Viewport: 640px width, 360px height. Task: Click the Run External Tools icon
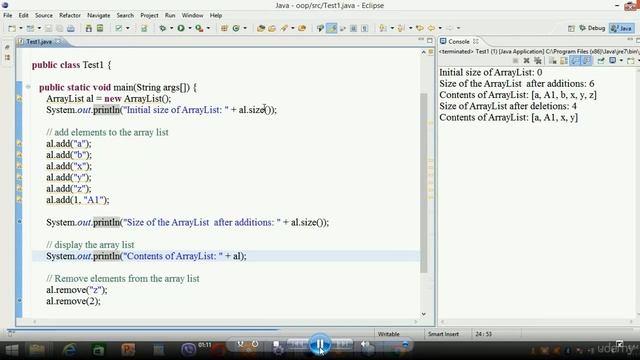pyautogui.click(x=199, y=28)
